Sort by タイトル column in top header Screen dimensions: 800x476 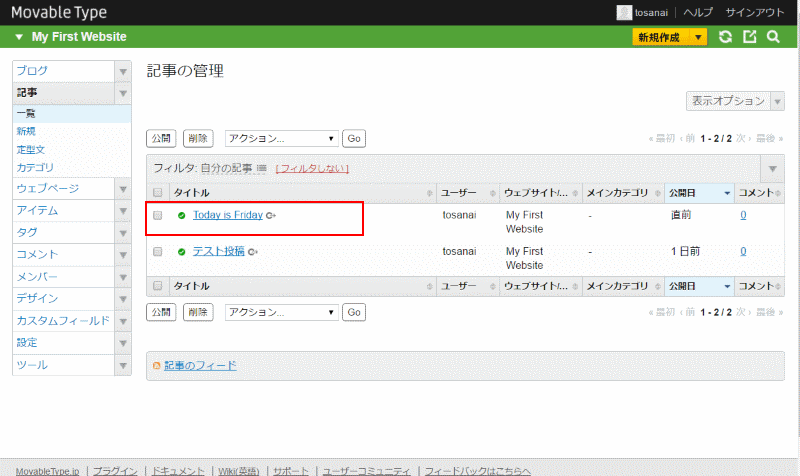(303, 193)
